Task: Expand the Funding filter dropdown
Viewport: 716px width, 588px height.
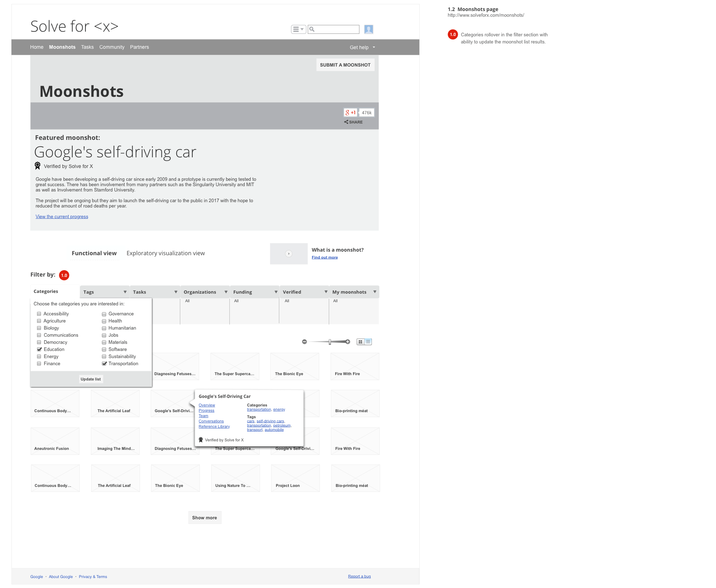Action: click(x=276, y=292)
